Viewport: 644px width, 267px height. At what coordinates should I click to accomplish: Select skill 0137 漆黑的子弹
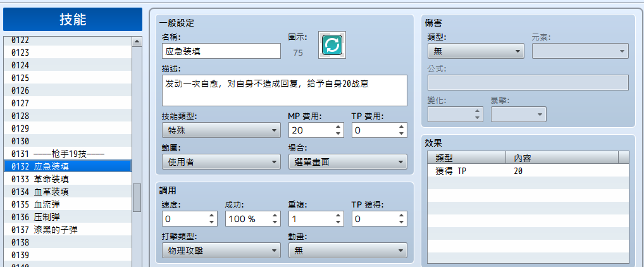67,230
